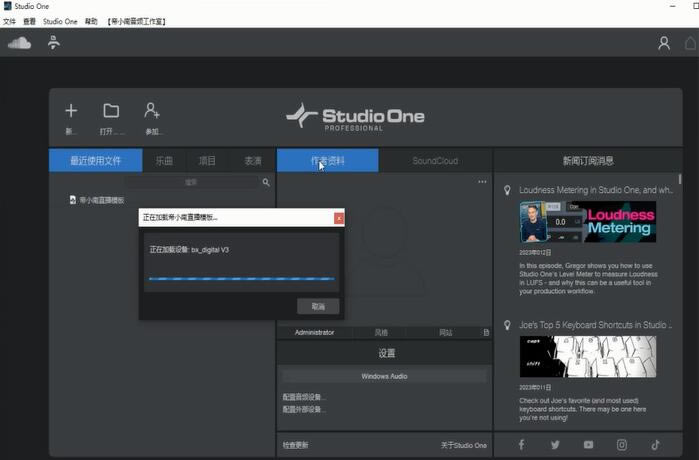Open the keyboard shortcuts video thumbnail
699x460 pixels.
tap(588, 357)
